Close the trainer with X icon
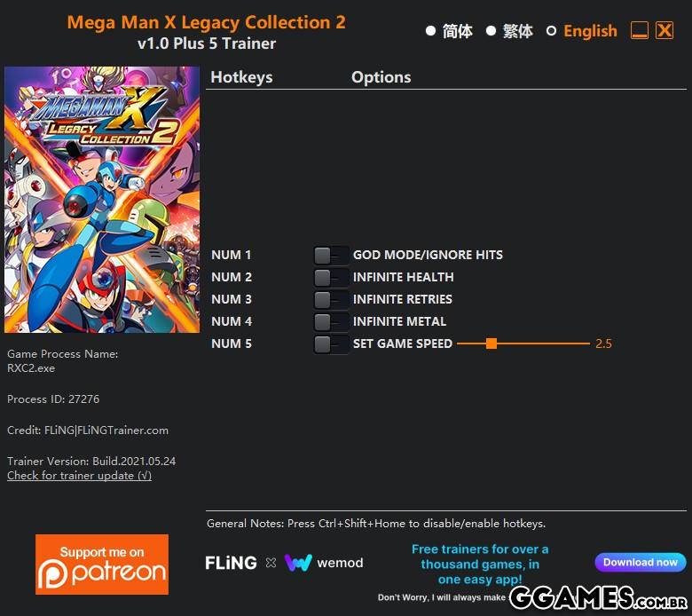The width and height of the screenshot is (692, 616). 664,30
